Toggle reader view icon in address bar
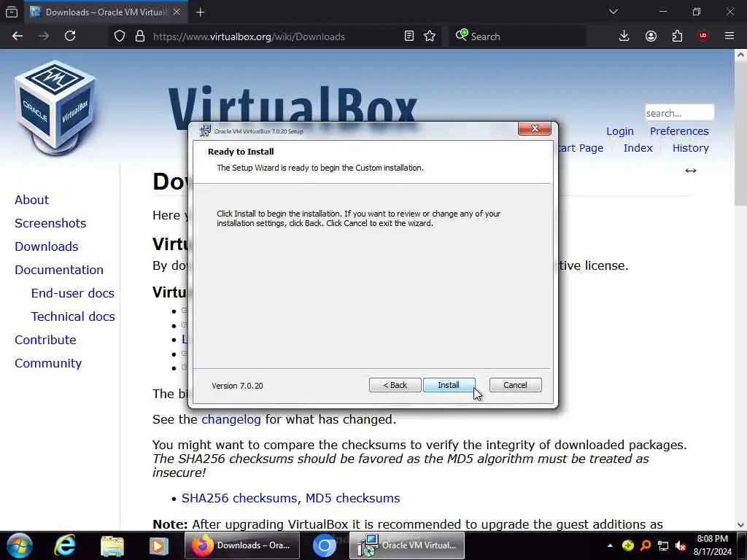 point(409,36)
